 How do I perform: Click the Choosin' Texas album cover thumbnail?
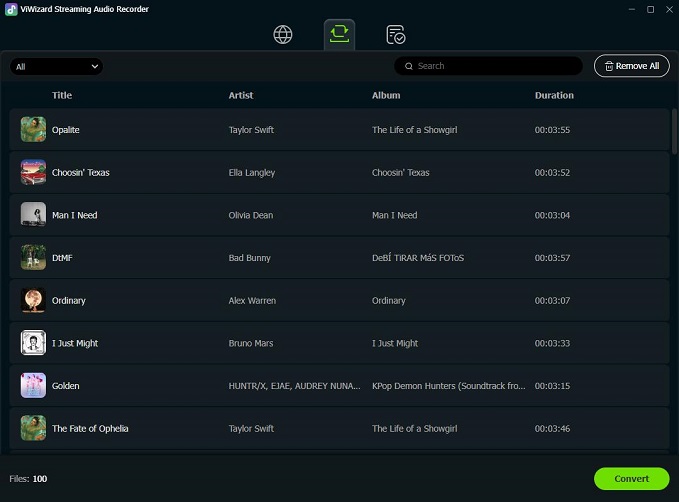[33, 172]
